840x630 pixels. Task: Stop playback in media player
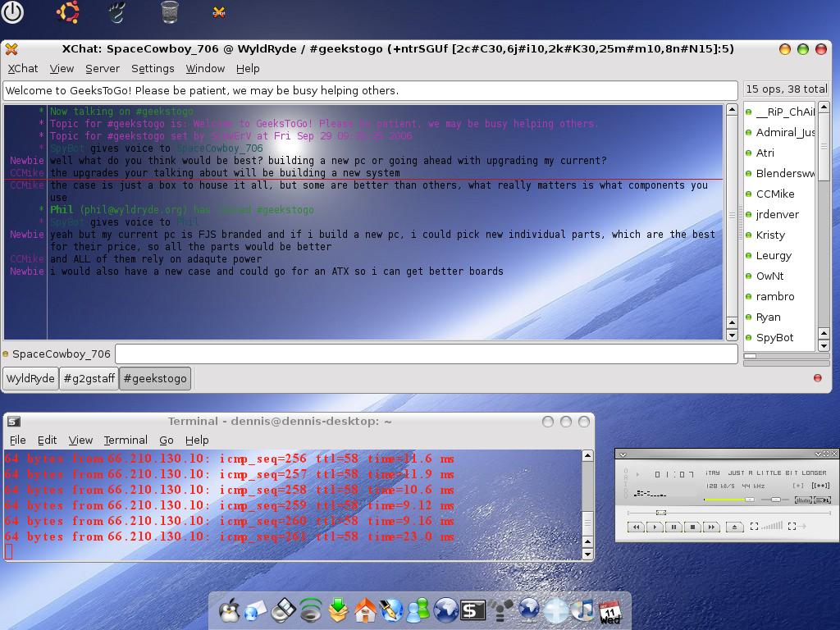pyautogui.click(x=692, y=527)
